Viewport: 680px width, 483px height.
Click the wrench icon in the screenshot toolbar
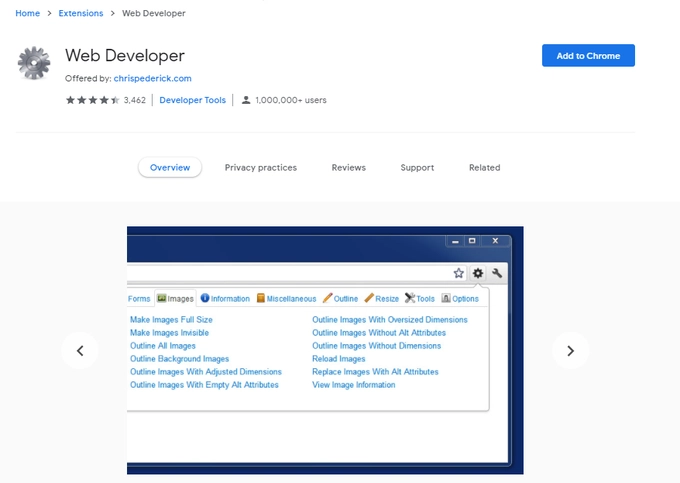coord(497,273)
